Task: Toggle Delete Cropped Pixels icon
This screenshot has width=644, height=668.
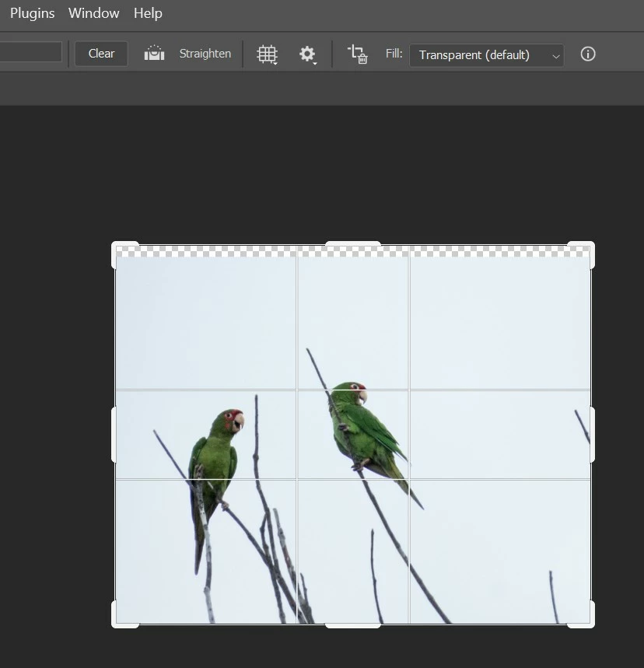Action: click(x=358, y=54)
